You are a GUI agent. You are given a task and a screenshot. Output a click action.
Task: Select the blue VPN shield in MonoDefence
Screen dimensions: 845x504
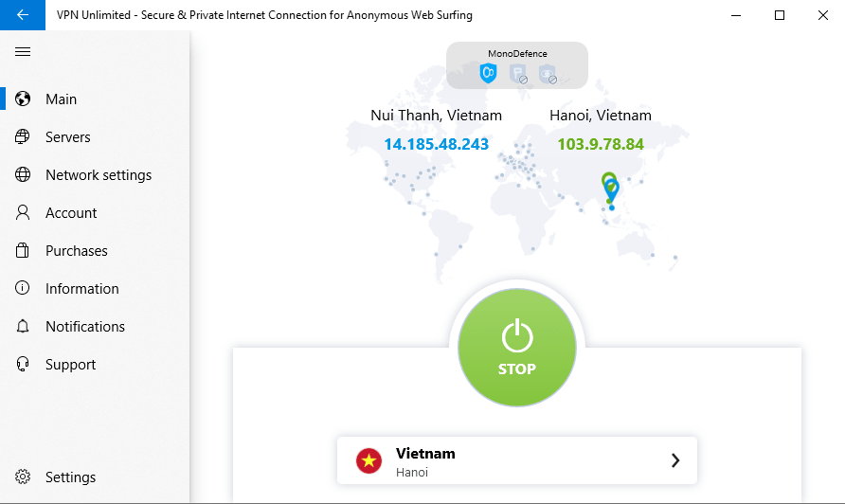tap(488, 73)
